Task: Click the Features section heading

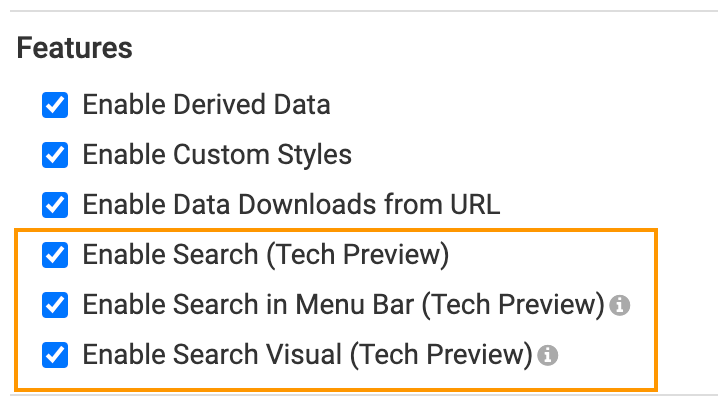Action: coord(75,47)
